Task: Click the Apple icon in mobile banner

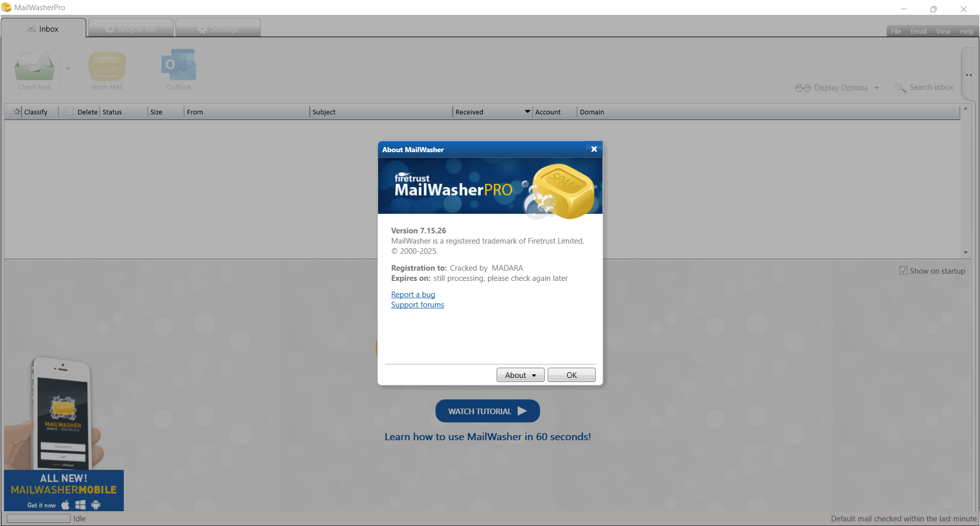Action: (x=65, y=505)
